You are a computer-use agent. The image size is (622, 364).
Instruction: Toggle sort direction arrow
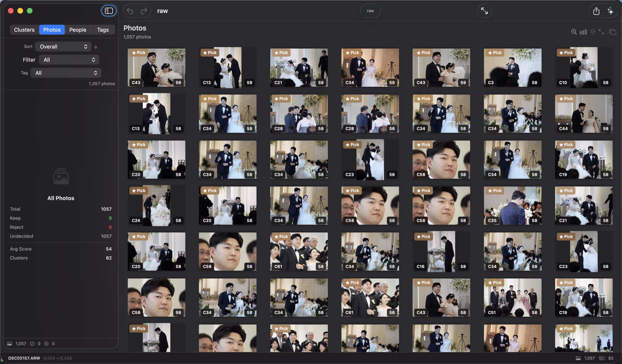tap(96, 47)
